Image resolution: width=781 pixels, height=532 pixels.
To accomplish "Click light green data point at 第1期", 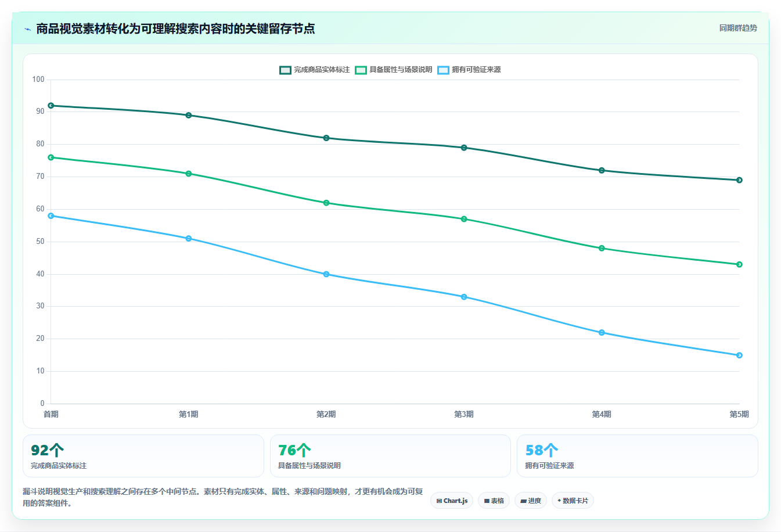I will [189, 174].
